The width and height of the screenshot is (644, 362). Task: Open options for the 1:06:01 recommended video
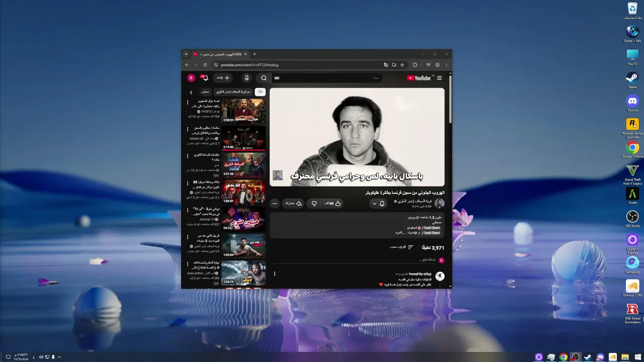[187, 184]
